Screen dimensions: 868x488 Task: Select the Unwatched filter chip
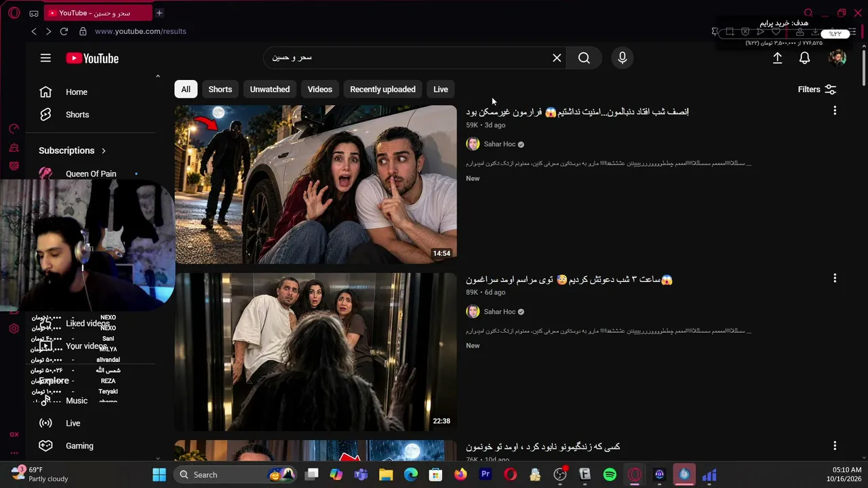click(270, 89)
